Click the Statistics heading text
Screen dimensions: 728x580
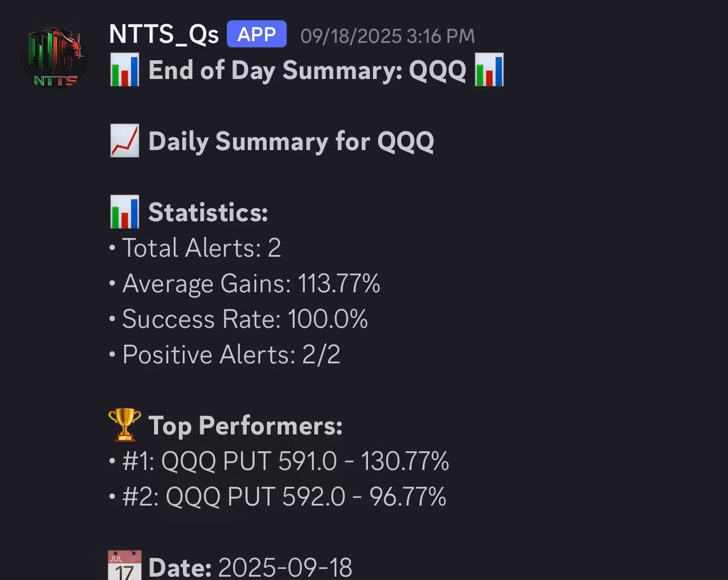pyautogui.click(x=208, y=212)
